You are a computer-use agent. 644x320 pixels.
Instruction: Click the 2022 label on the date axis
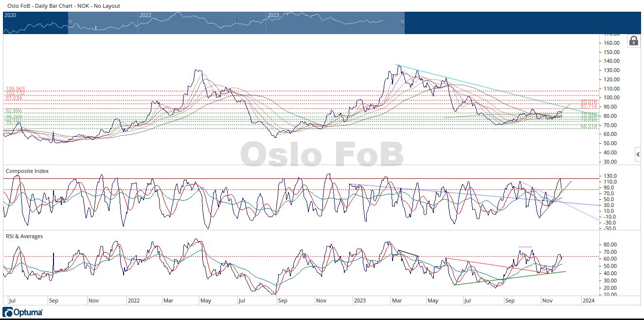[133, 301]
